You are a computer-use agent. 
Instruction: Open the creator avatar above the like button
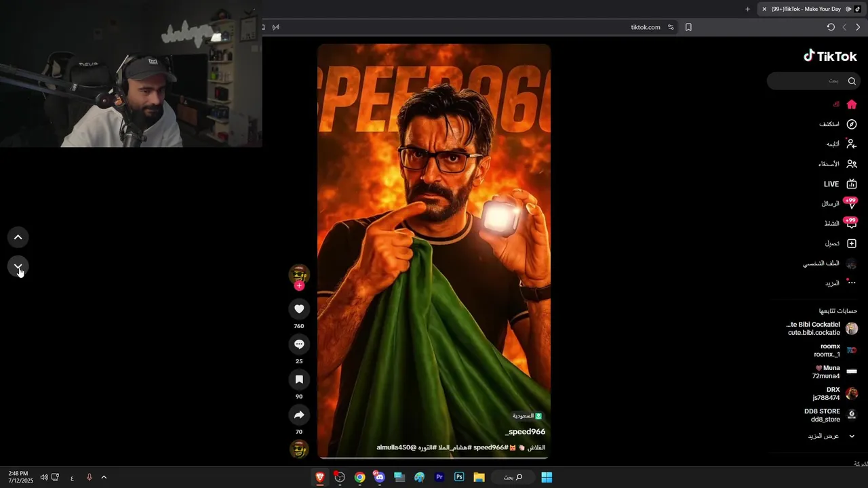(299, 274)
